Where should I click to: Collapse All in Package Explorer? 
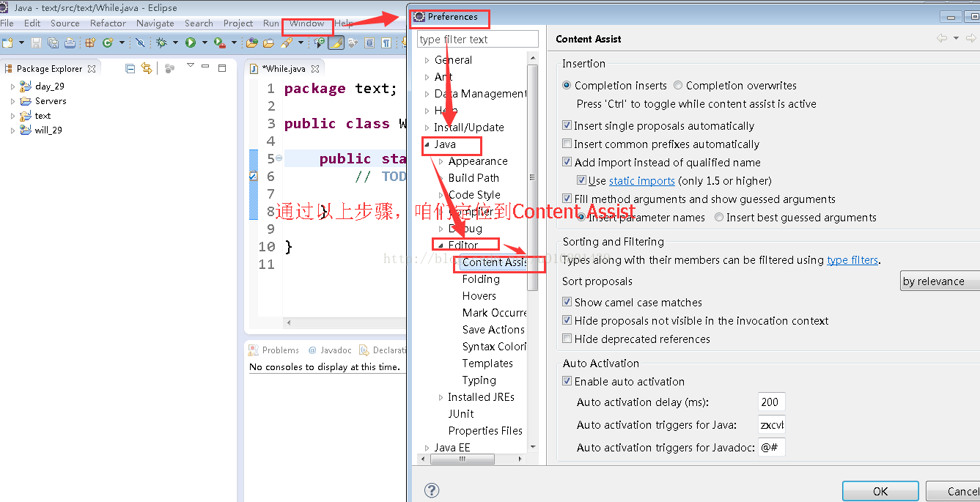tap(130, 68)
